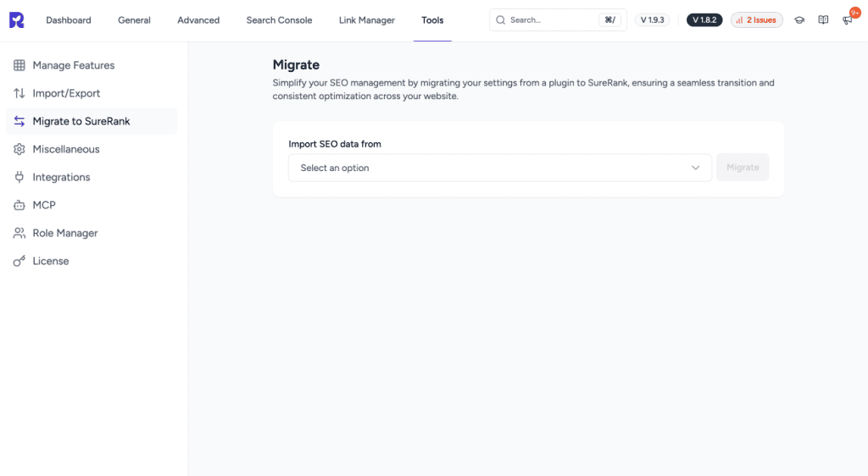Click the Manage Features grid icon

[19, 65]
